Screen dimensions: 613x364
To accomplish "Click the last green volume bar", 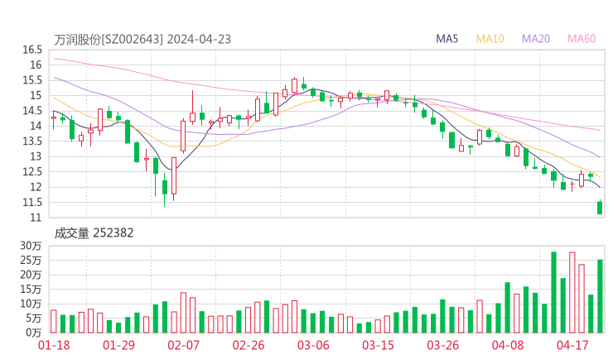I will point(600,296).
